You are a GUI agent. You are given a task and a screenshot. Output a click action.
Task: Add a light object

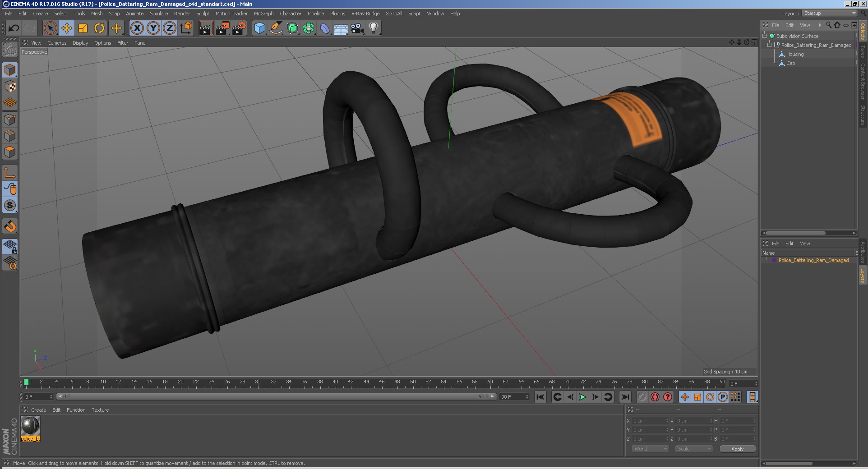click(374, 28)
